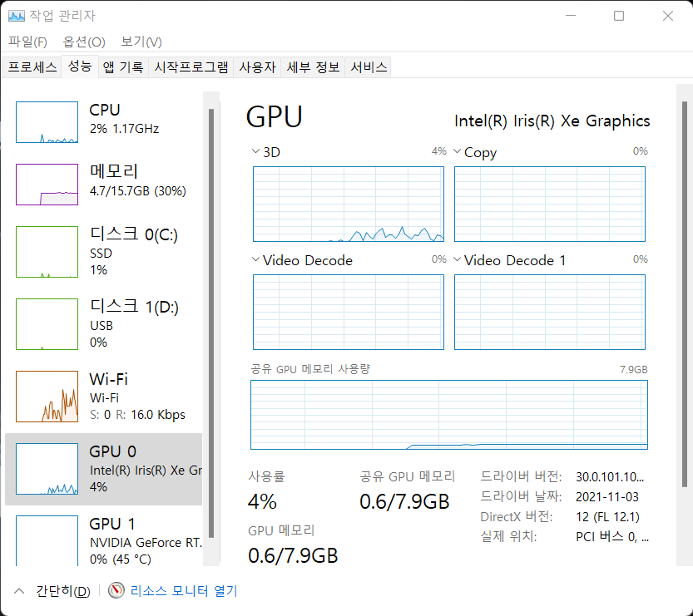
Task: Expand the Video Decode graph dropdown
Action: (255, 260)
